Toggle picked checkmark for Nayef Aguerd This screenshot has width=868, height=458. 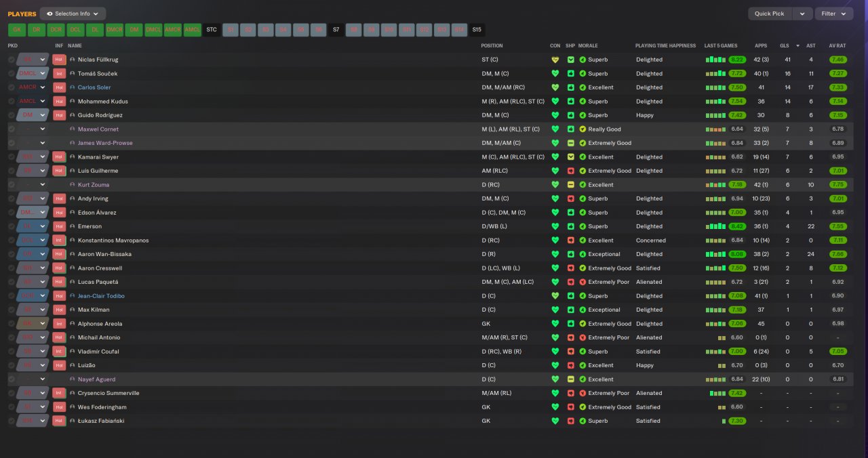pyautogui.click(x=12, y=379)
